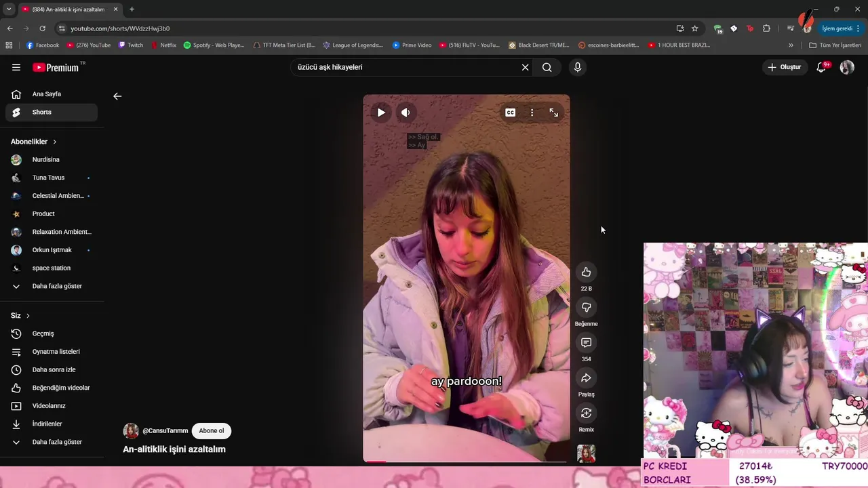Screen dimensions: 868x488
Task: Open the Short's three-dot options menu
Action: pyautogui.click(x=532, y=113)
